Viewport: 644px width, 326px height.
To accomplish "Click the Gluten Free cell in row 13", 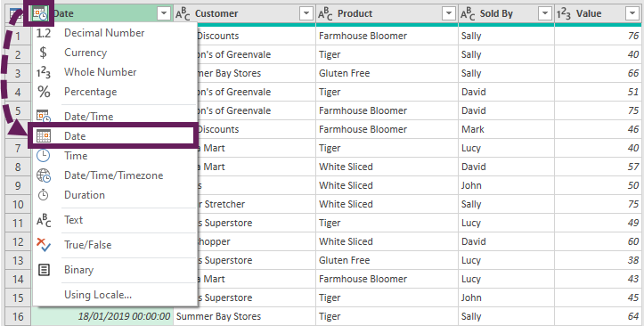I will point(387,260).
